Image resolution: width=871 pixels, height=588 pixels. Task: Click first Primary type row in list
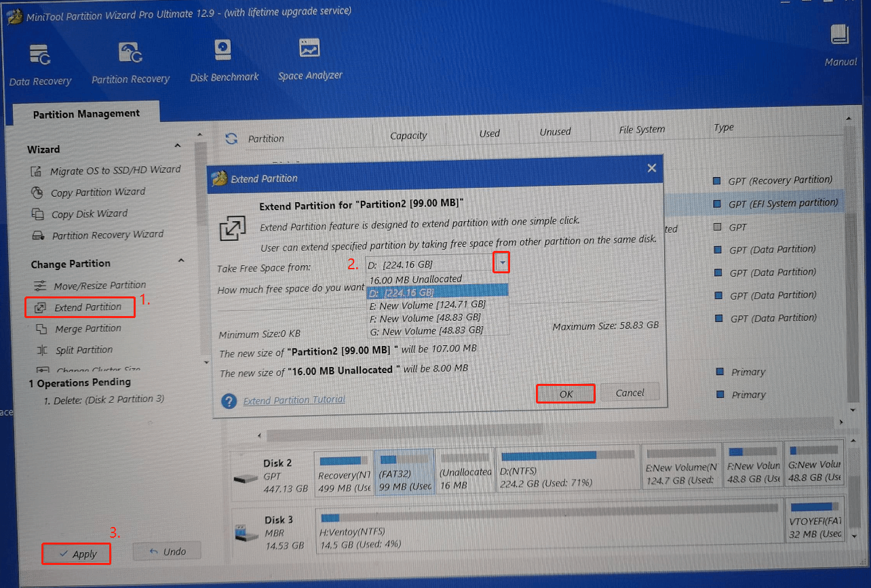[748, 372]
